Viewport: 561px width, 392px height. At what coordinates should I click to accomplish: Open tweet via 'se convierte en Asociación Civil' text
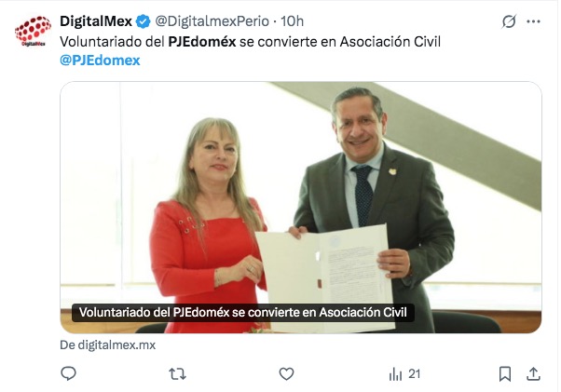340,42
